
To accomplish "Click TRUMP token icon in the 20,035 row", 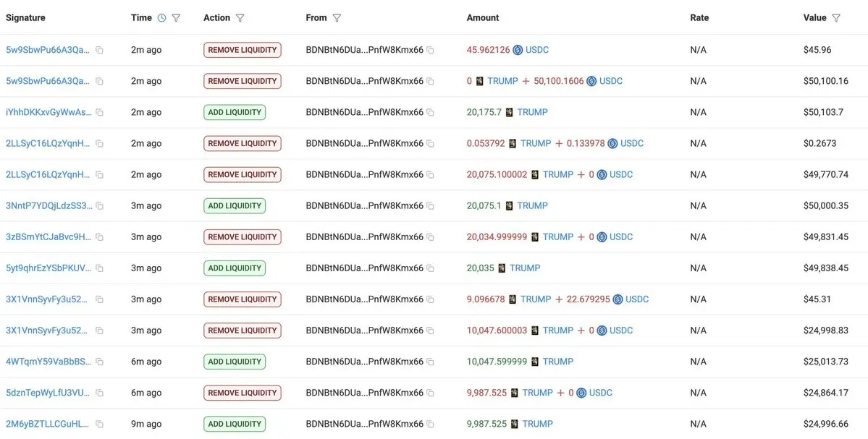I will (502, 268).
